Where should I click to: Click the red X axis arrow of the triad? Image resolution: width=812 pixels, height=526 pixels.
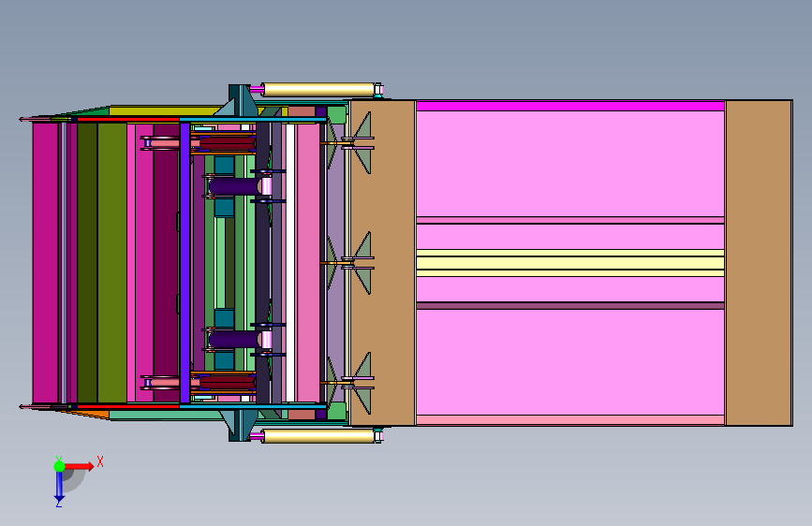pos(79,466)
